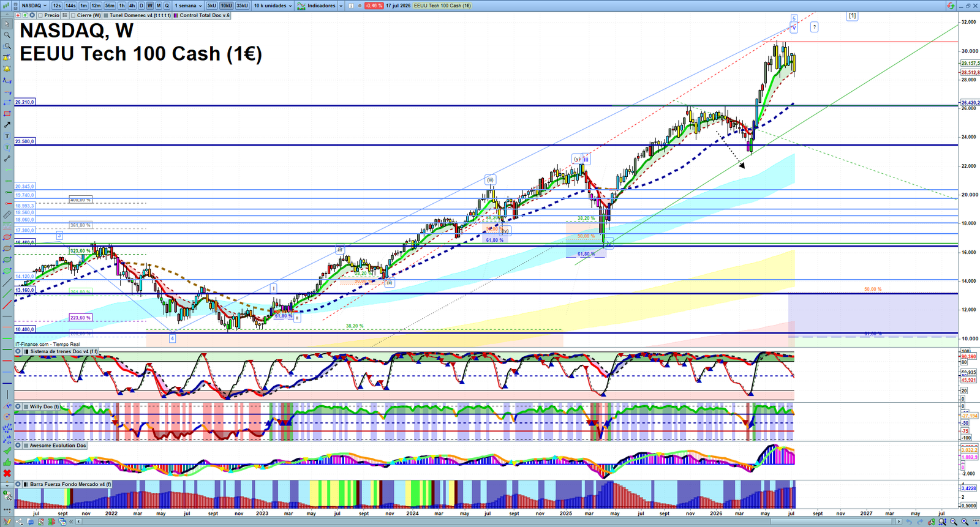
Task: Click the Control Total Doc v.6 color swatch
Action: [x=176, y=15]
